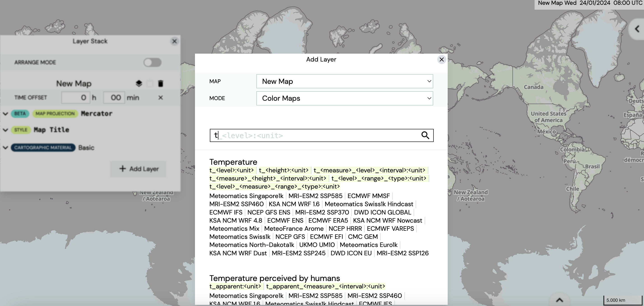Viewport: 644px width, 306px height.
Task: Choose ECMWF ERA5 model
Action: point(328,221)
